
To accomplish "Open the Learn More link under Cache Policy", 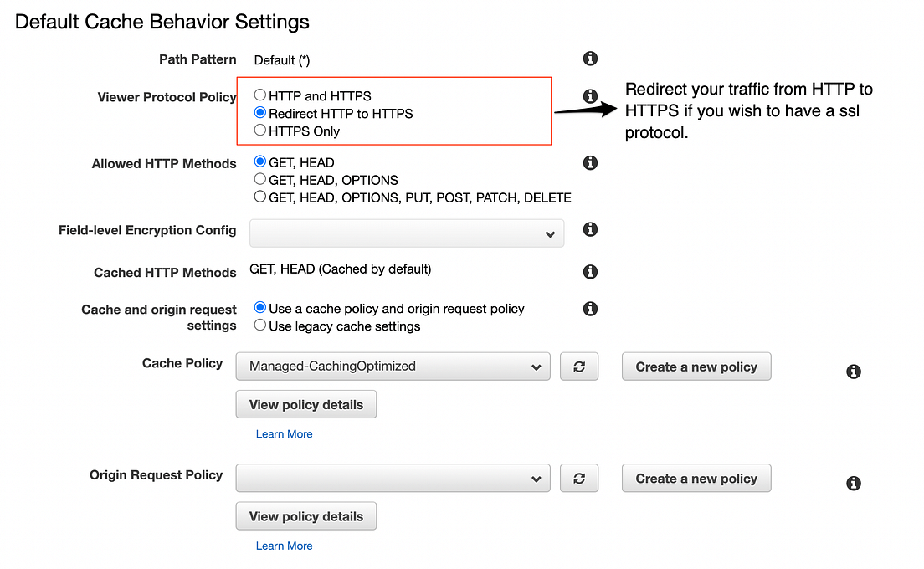I will coord(284,433).
